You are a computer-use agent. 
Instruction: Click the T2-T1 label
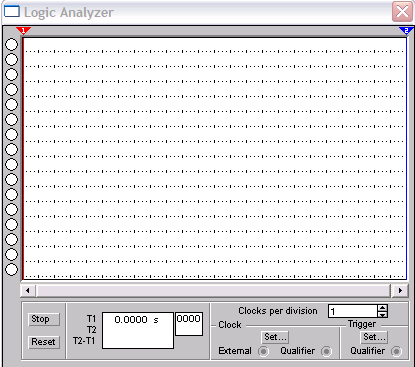pos(84,341)
